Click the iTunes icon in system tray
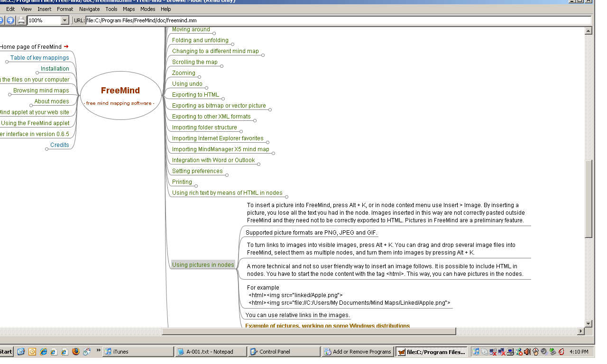This screenshot has height=364, width=607. [476, 352]
